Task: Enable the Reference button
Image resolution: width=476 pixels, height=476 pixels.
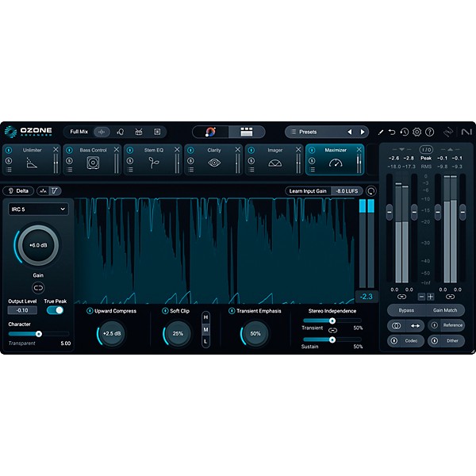Action: [446, 325]
